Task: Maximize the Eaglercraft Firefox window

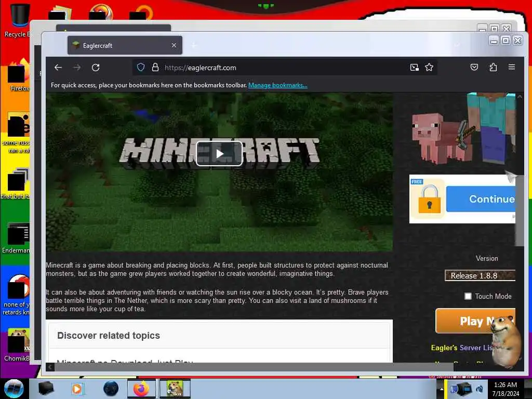Action: pos(506,41)
